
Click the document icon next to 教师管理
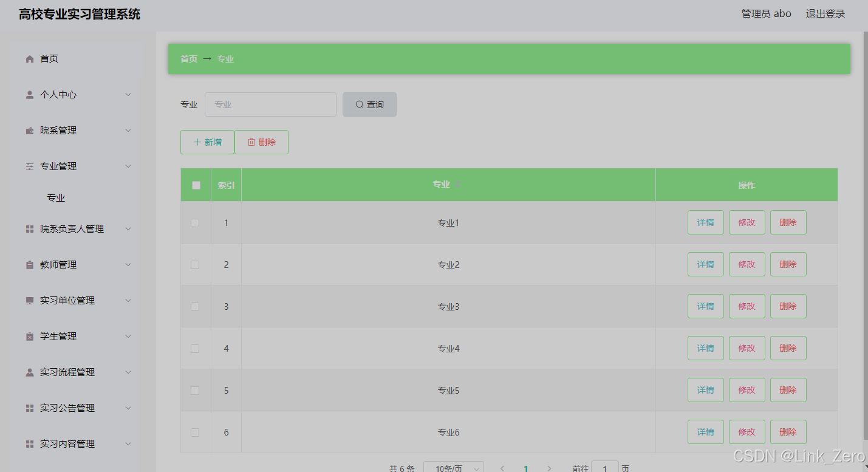coord(29,264)
